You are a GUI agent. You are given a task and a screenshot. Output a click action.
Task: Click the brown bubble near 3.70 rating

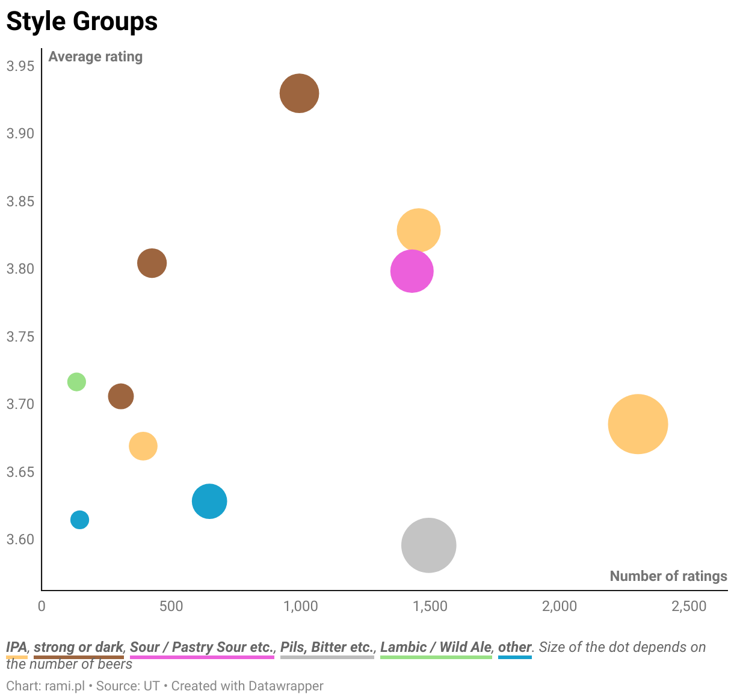(x=121, y=396)
